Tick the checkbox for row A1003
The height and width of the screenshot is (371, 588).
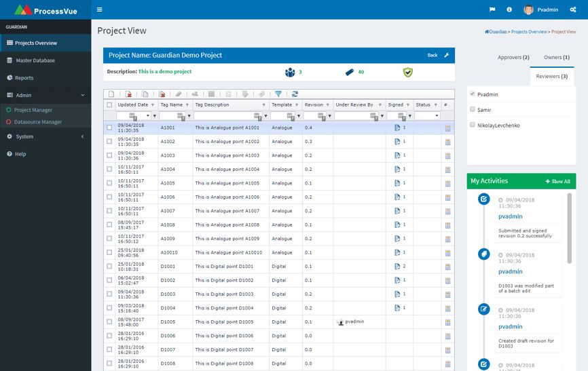(x=109, y=155)
